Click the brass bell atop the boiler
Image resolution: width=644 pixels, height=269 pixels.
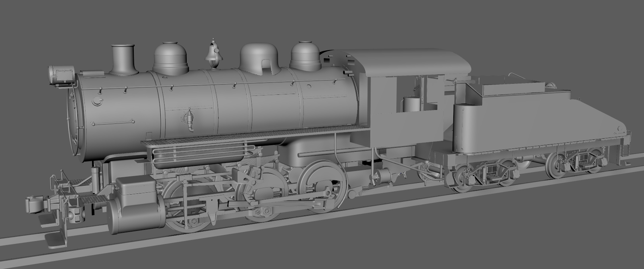coord(213,54)
